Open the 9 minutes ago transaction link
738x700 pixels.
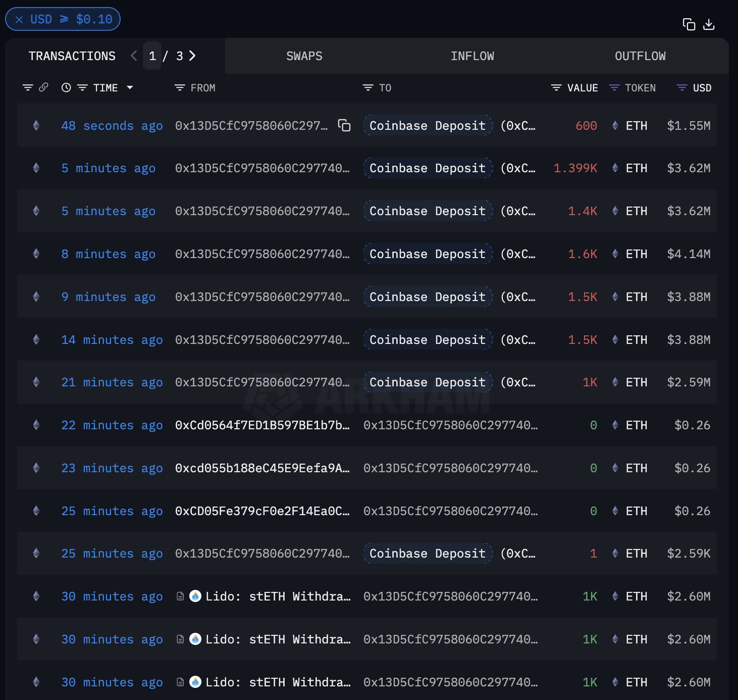point(109,297)
